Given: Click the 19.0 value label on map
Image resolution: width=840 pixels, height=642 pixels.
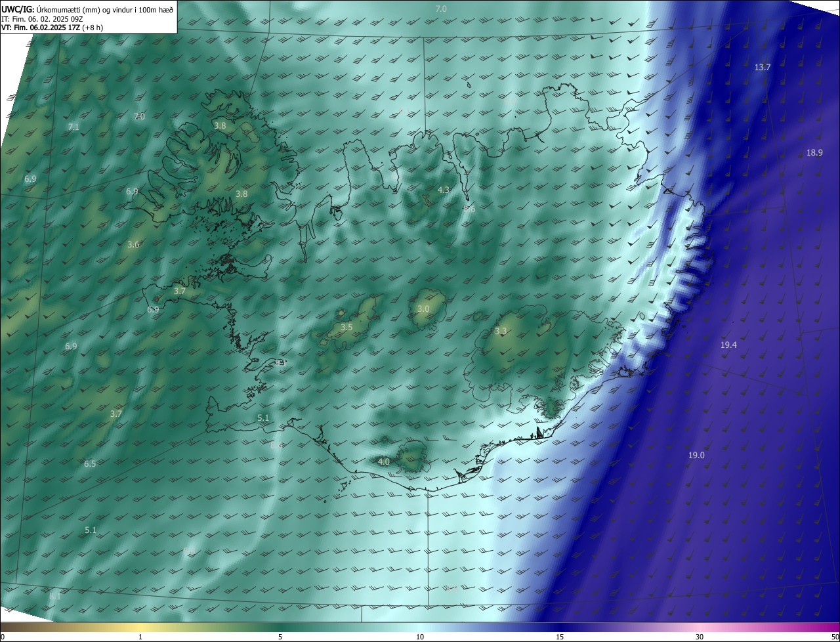Looking at the screenshot, I should pyautogui.click(x=696, y=456).
